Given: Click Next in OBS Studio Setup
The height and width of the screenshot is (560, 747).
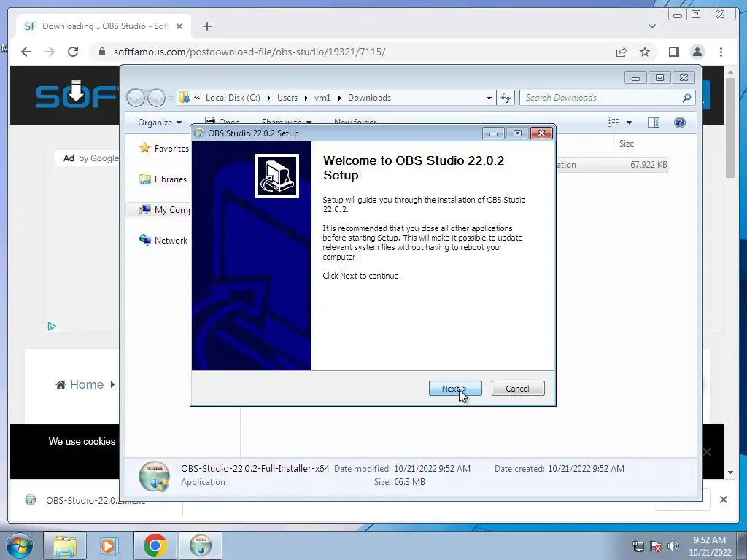Looking at the screenshot, I should pyautogui.click(x=455, y=389).
